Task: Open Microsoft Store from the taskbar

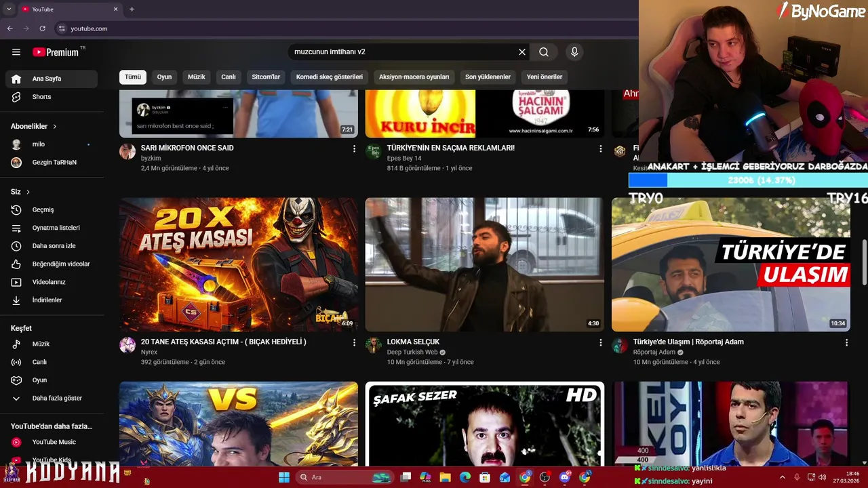Action: point(485,477)
